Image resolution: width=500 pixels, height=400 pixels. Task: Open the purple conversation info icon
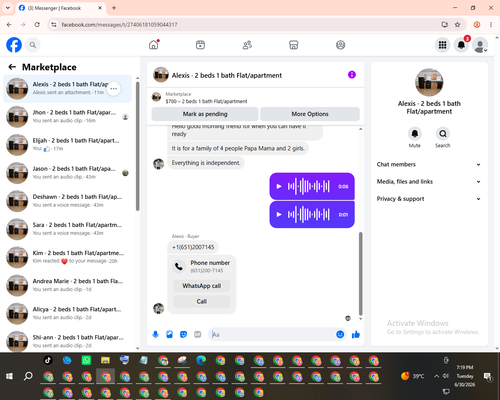[352, 75]
